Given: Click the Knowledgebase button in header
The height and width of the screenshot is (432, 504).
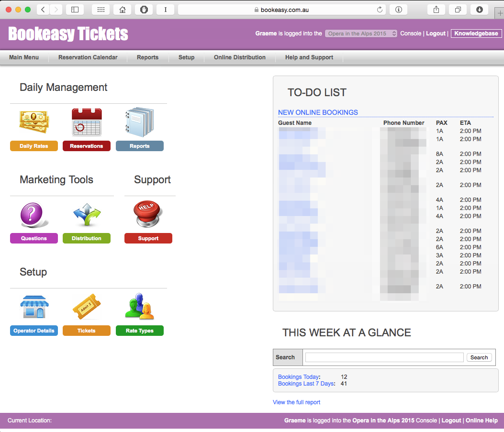Looking at the screenshot, I should pyautogui.click(x=476, y=33).
